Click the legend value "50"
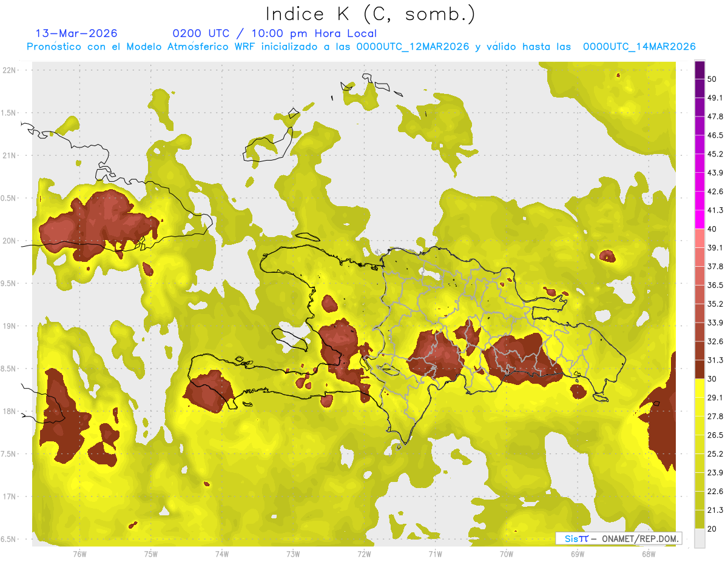This screenshot has width=728, height=562. 713,79
